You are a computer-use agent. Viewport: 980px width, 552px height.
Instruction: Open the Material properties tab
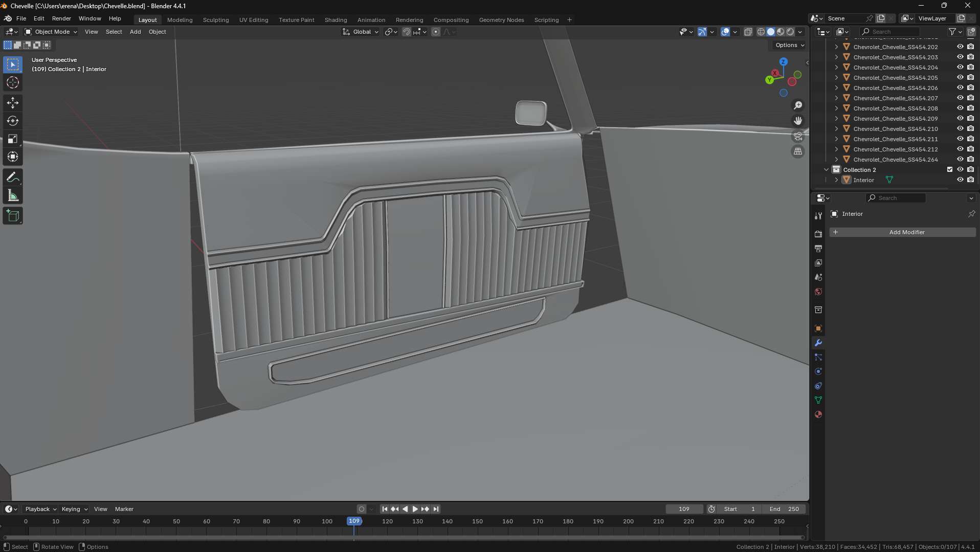pyautogui.click(x=818, y=414)
